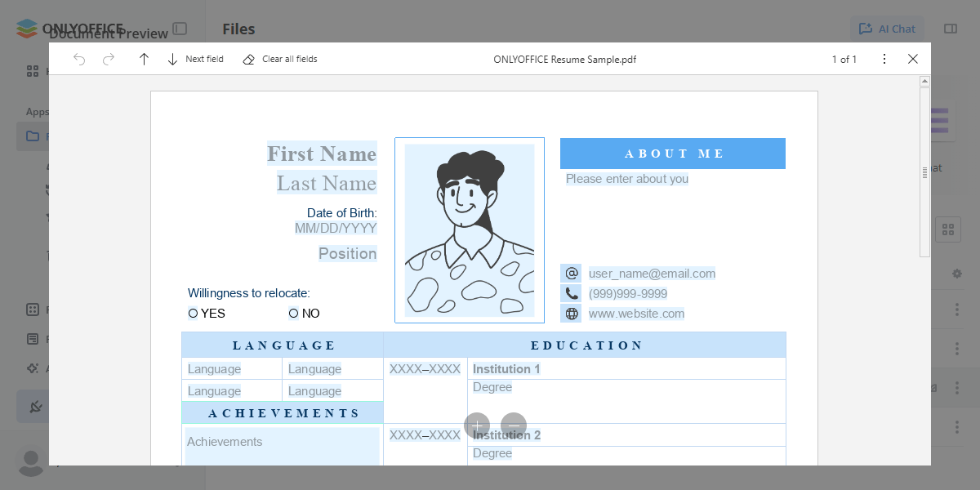Click the '1 of 1' page indicator
980x490 pixels.
coord(844,59)
